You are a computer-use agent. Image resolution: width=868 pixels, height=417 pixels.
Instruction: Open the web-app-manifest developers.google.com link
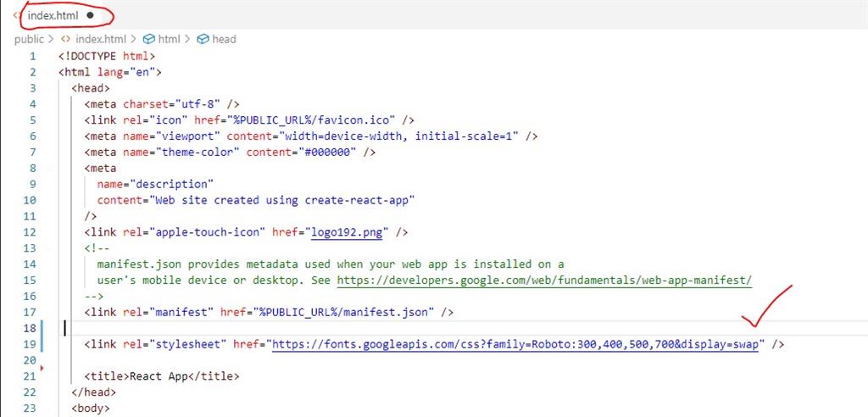[544, 281]
